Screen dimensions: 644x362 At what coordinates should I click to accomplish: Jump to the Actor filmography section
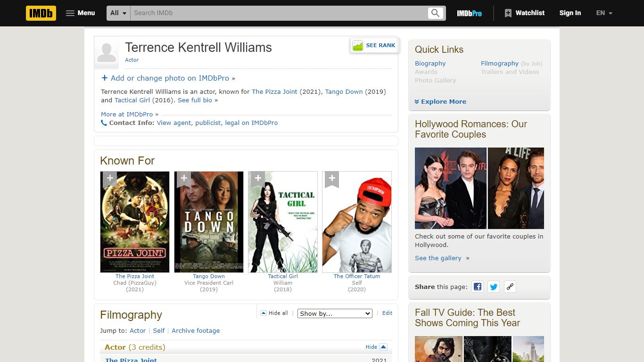coord(138,331)
